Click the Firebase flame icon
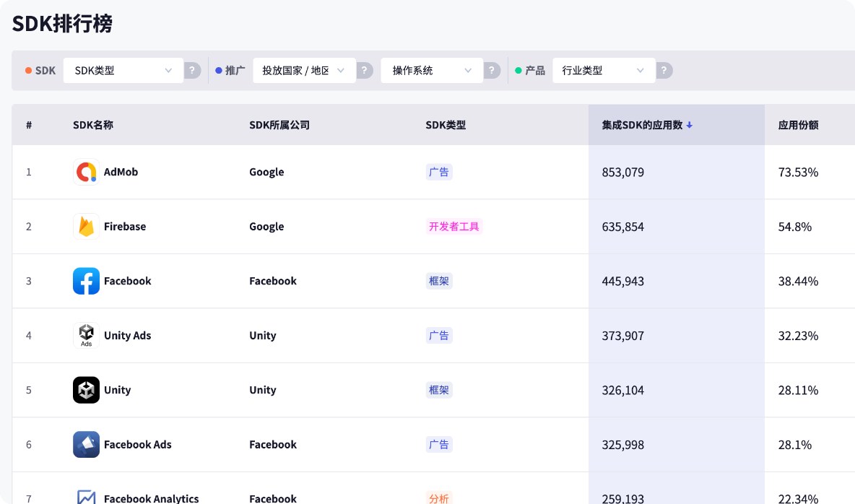Screen dimensions: 855x504 [x=86, y=226]
